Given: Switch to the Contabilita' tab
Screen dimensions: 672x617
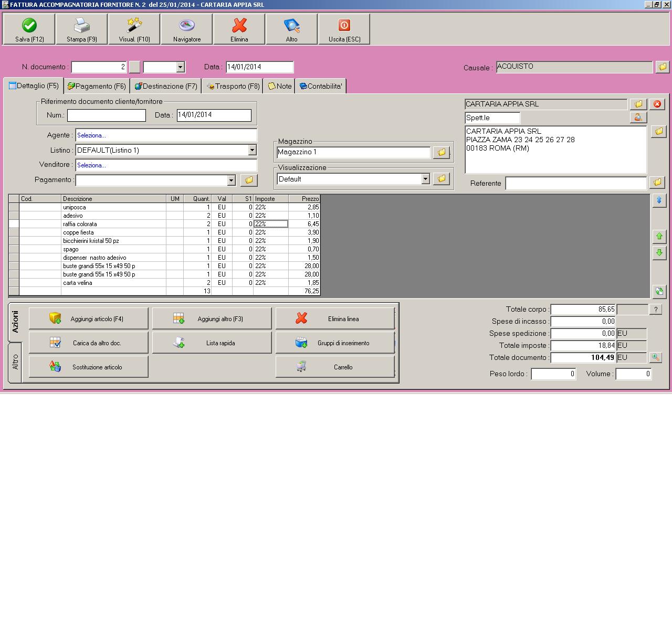Looking at the screenshot, I should coord(321,86).
